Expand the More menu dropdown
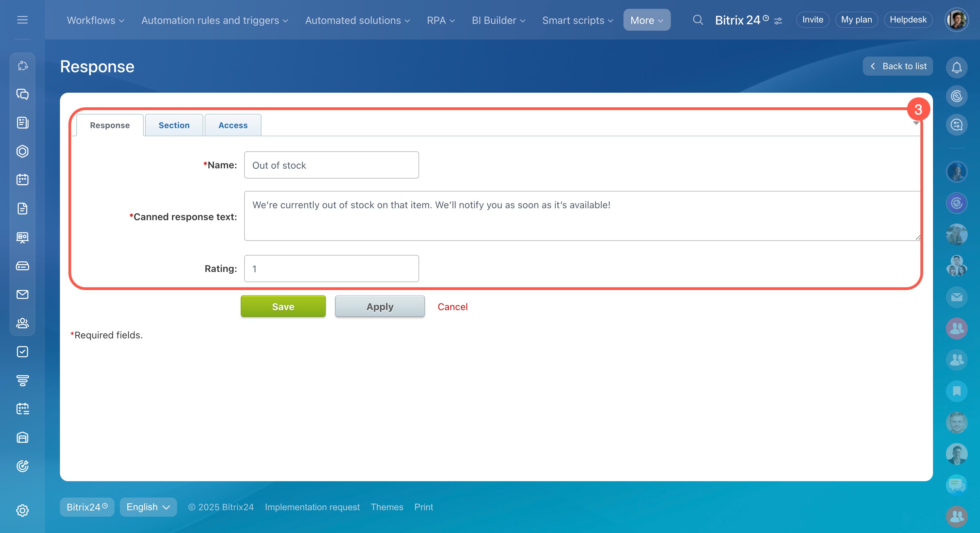The width and height of the screenshot is (980, 533). (x=646, y=20)
